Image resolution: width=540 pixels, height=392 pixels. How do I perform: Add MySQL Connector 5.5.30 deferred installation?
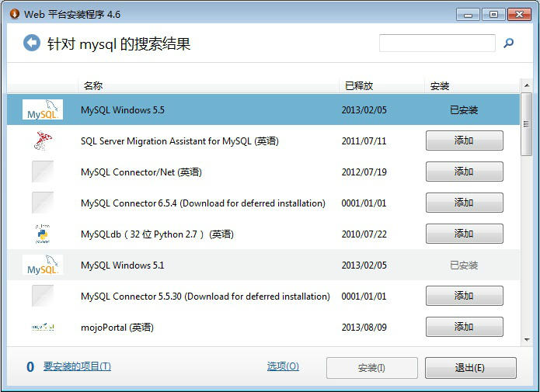[464, 296]
